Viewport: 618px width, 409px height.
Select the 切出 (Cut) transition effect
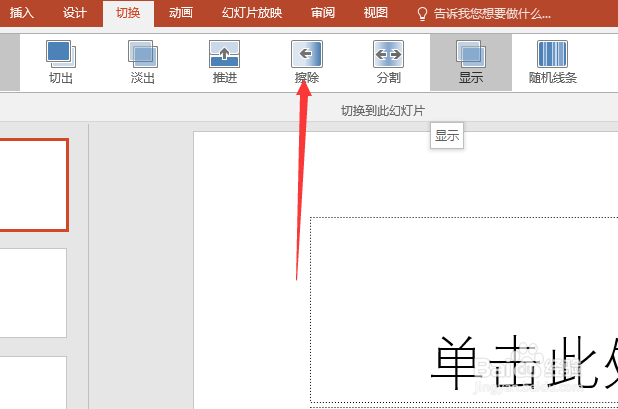[61, 62]
